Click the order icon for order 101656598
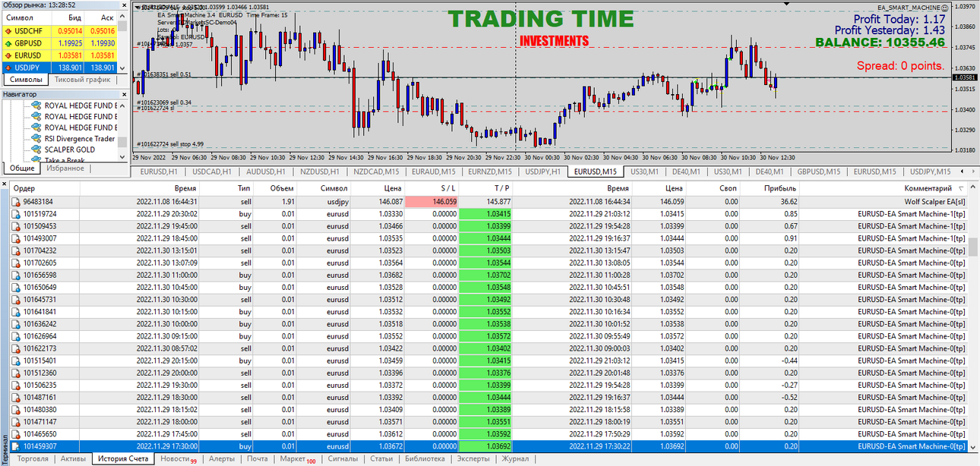This screenshot has width=980, height=466. (16, 275)
